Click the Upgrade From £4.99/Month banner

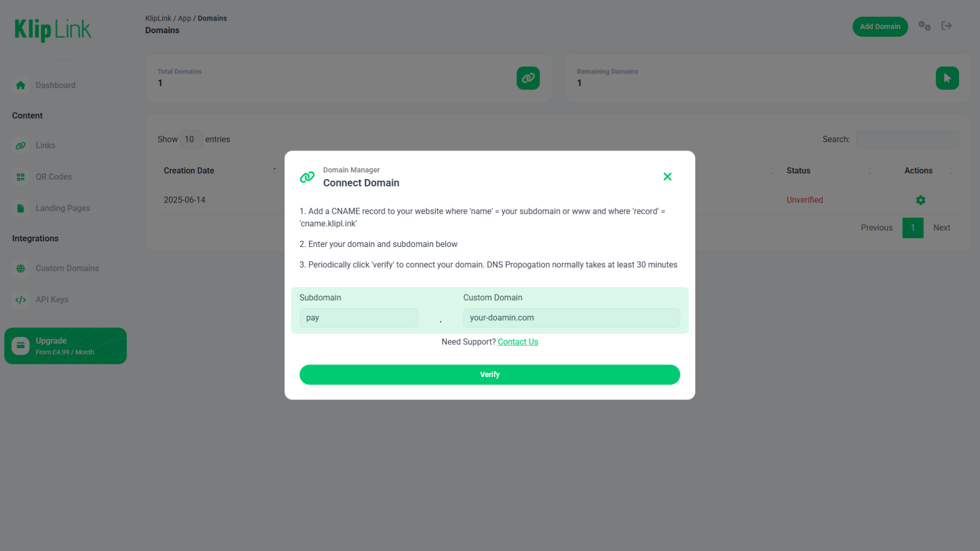(65, 345)
